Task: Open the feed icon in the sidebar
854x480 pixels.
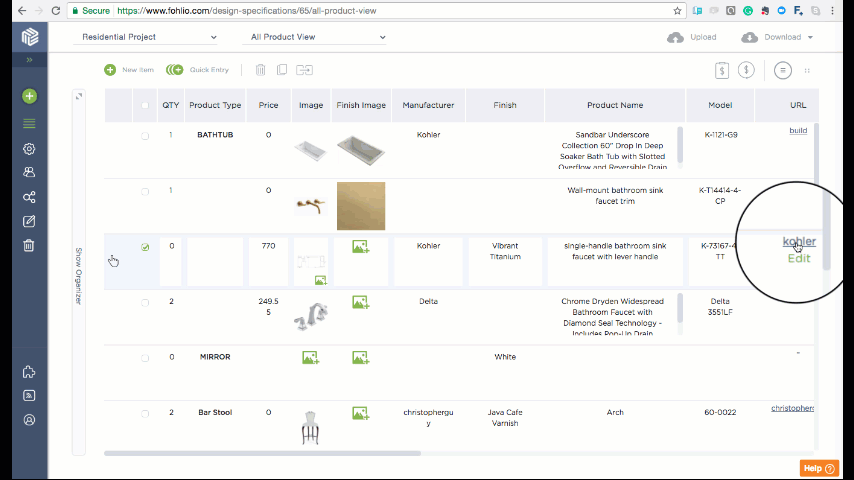Action: tap(29, 396)
